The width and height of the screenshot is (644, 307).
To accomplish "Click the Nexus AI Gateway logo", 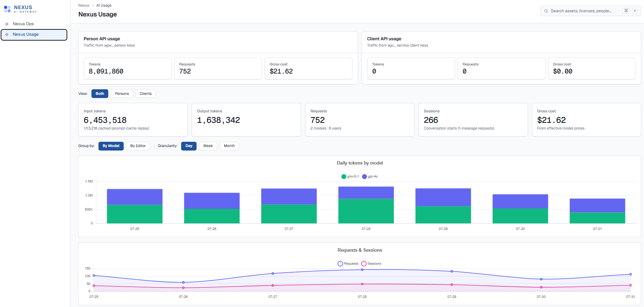I will pos(20,9).
